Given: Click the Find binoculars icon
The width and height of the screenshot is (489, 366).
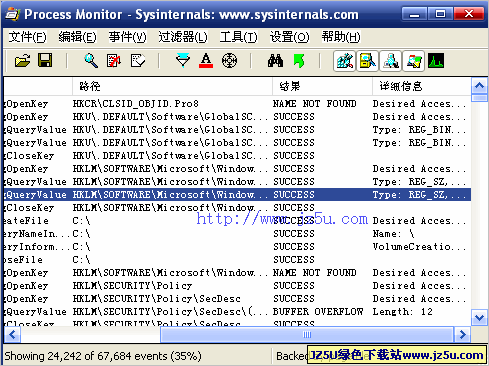Looking at the screenshot, I should 275,61.
